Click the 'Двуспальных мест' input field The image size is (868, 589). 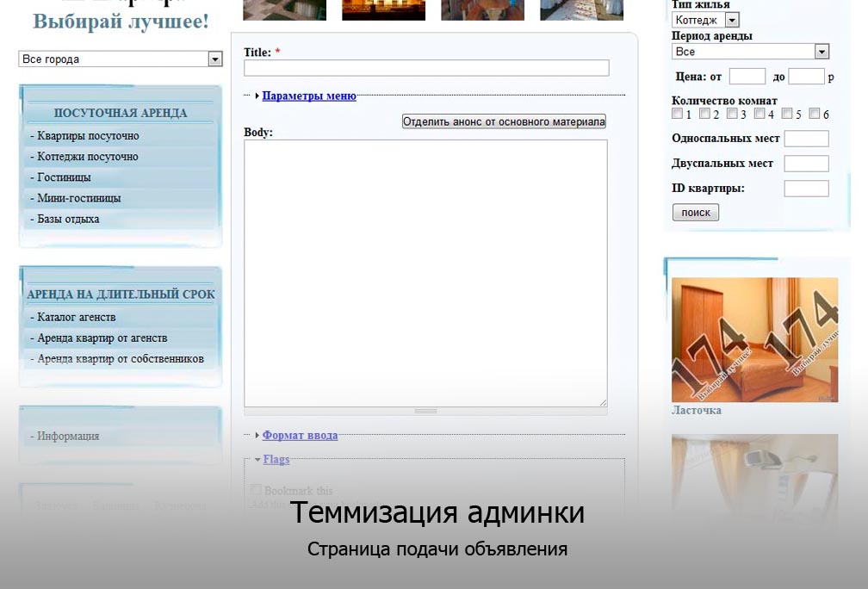click(x=807, y=164)
